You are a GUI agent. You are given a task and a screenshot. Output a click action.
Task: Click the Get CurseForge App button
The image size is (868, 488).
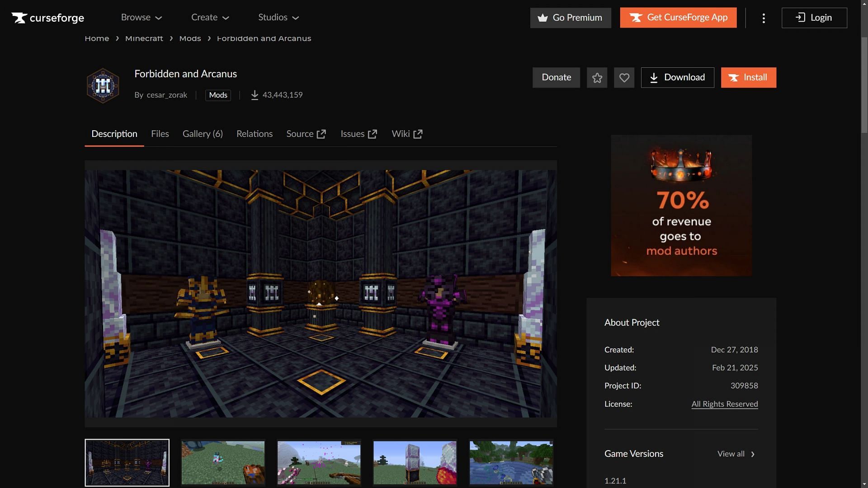[x=679, y=17]
